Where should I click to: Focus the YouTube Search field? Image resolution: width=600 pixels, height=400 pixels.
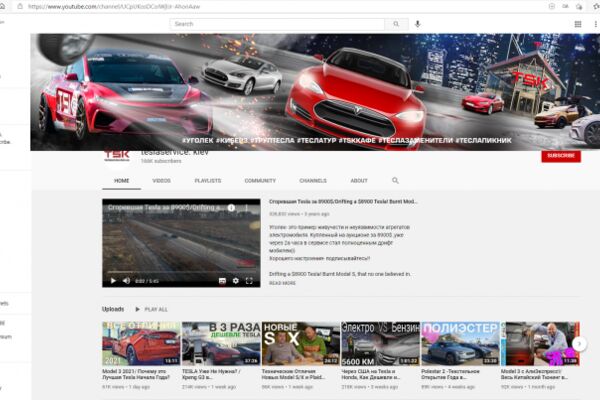[277, 24]
